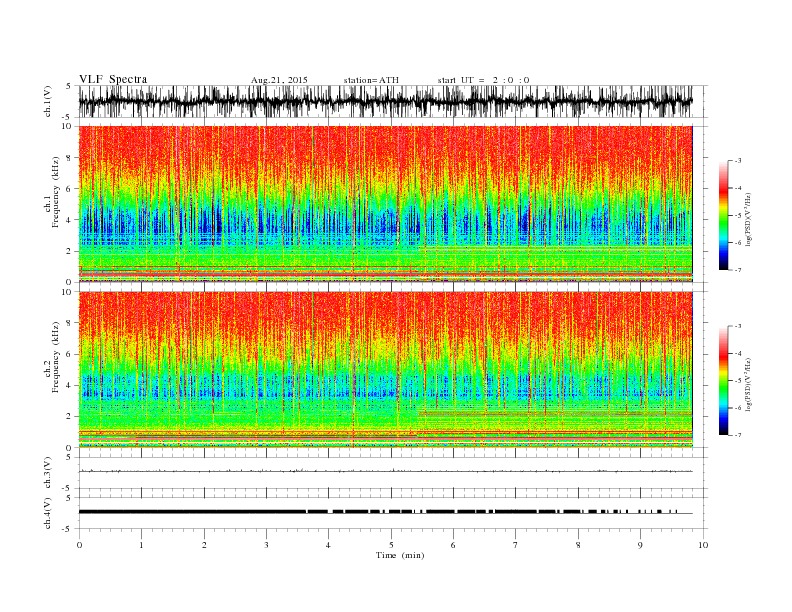This screenshot has height=612, width=792.
Task: Click the time axis tick label "7"
Action: (x=516, y=545)
